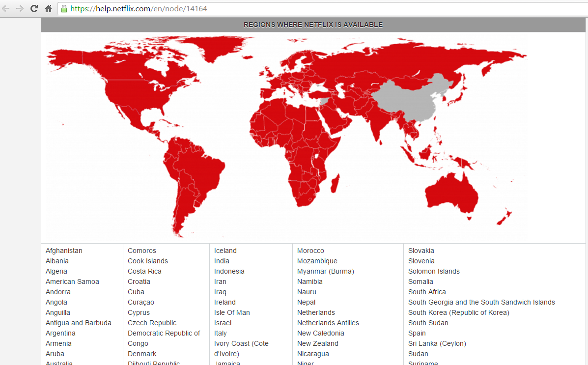Viewport: 588px width, 365px height.
Task: Click on Iceland in the list
Action: pyautogui.click(x=225, y=251)
